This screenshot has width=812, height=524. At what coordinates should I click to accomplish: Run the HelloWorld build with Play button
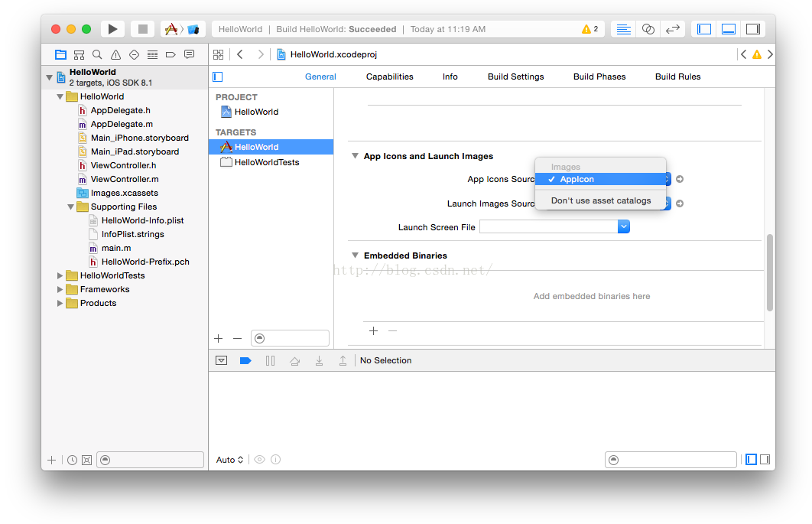[x=112, y=29]
